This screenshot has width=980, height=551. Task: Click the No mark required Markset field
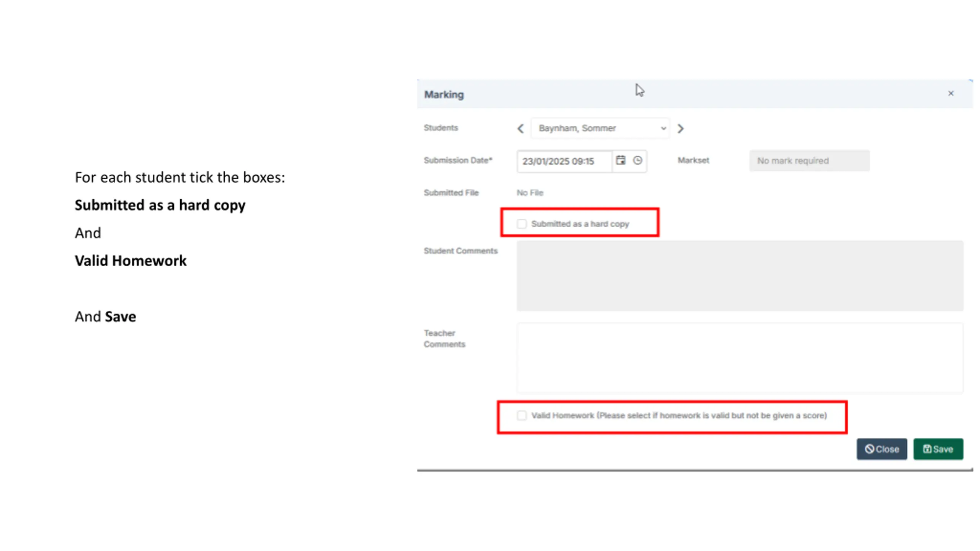[809, 161]
